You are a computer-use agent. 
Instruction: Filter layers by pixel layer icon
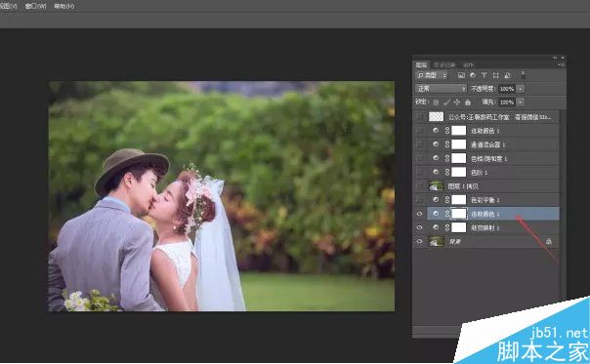tap(461, 75)
